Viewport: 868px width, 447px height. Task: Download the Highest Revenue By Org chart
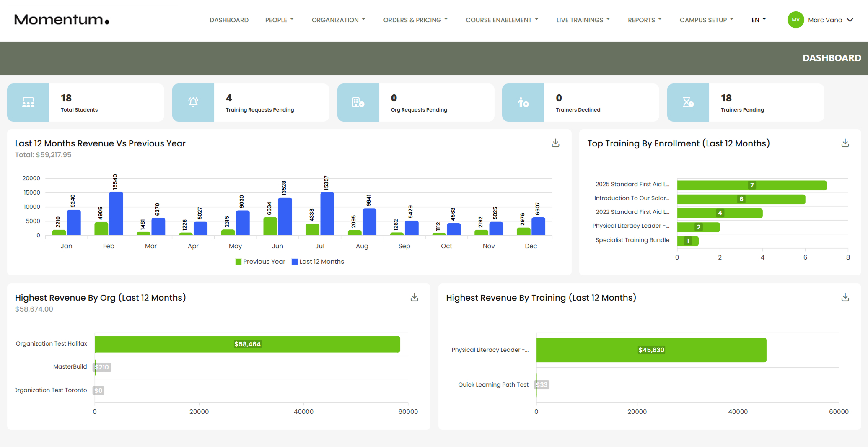[415, 297]
